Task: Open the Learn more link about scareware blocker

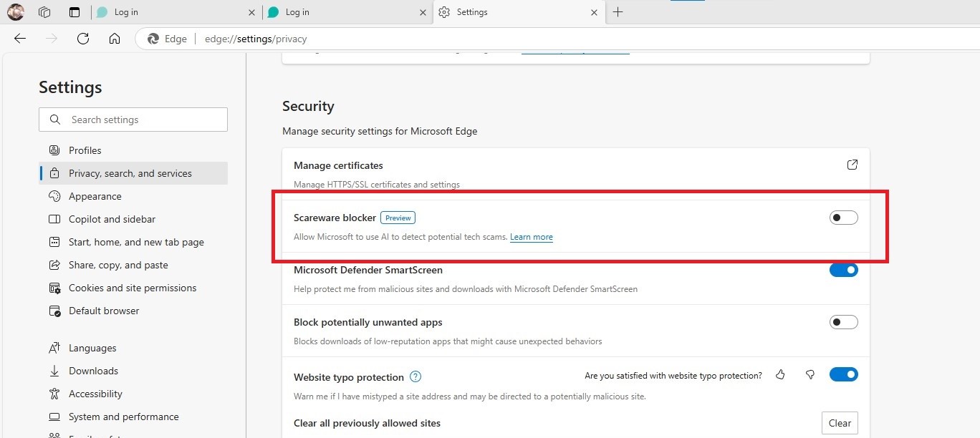Action: [x=531, y=236]
